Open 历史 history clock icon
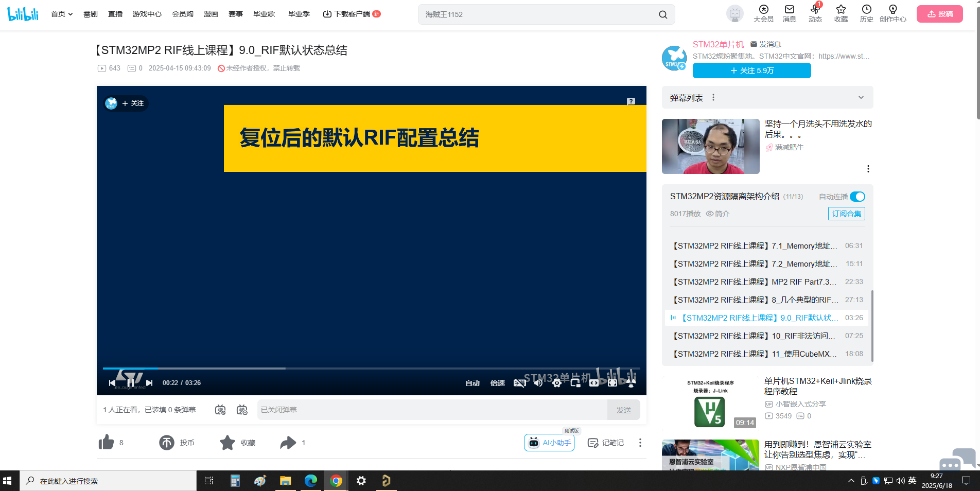 [867, 14]
